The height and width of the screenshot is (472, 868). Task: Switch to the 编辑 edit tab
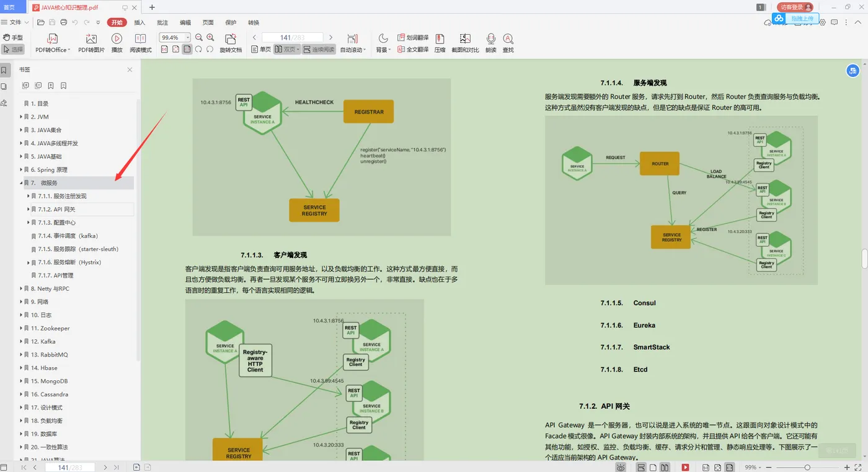point(185,22)
